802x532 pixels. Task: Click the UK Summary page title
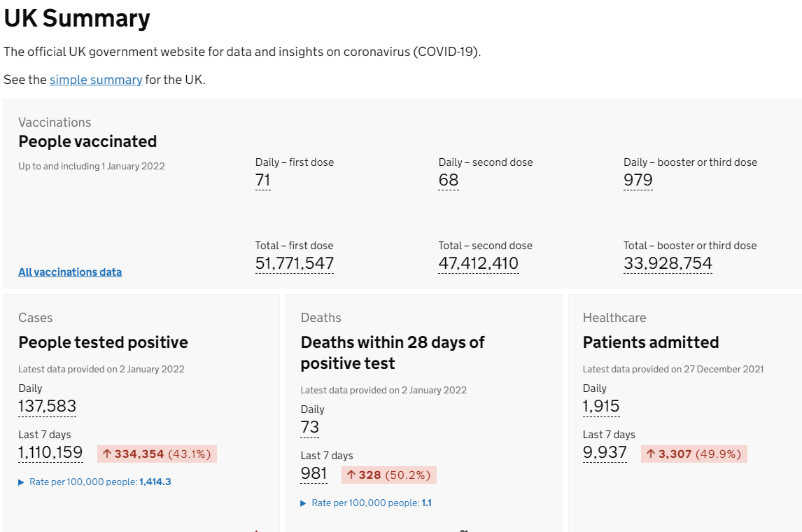pos(77,18)
